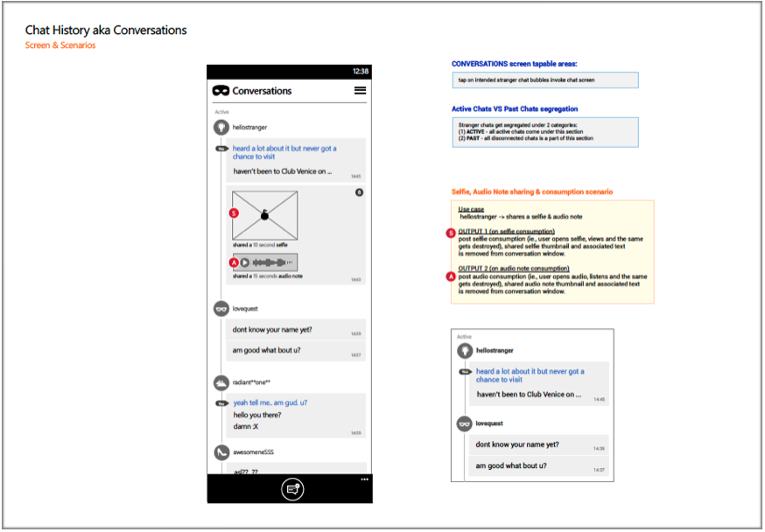Open the shared selfie thumbnail with the bomb icon
This screenshot has width=765, height=532.
265,215
